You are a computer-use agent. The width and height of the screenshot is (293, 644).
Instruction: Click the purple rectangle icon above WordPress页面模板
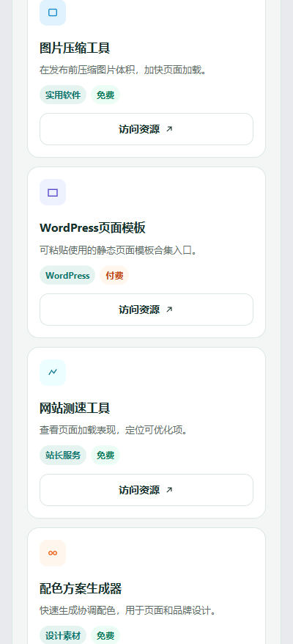[53, 192]
